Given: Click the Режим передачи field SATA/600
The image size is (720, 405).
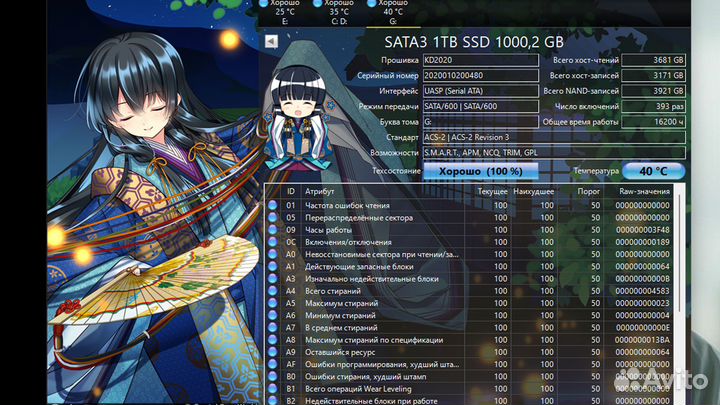Looking at the screenshot, I should [480, 106].
